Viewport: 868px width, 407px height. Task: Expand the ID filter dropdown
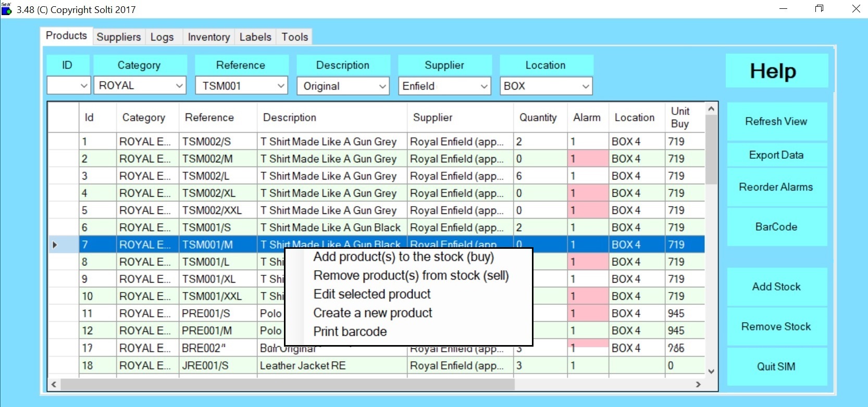click(84, 85)
